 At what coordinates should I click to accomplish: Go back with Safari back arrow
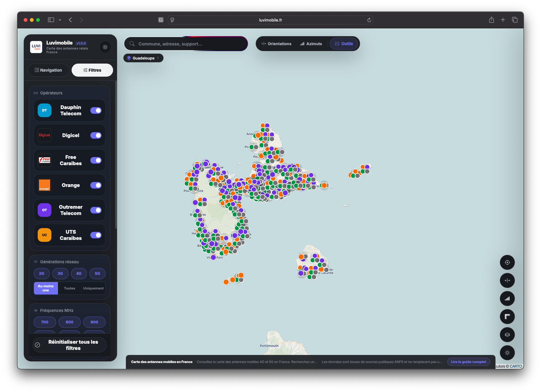pyautogui.click(x=70, y=20)
